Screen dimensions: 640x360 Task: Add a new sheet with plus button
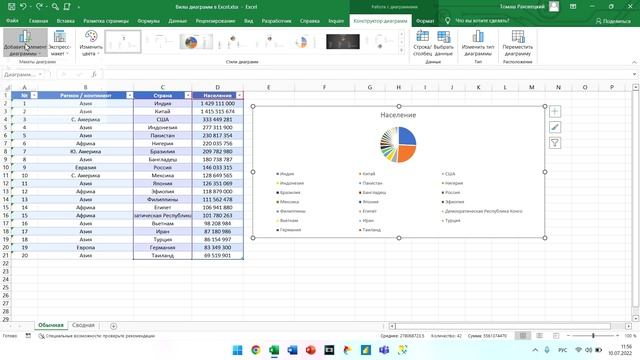coord(113,326)
